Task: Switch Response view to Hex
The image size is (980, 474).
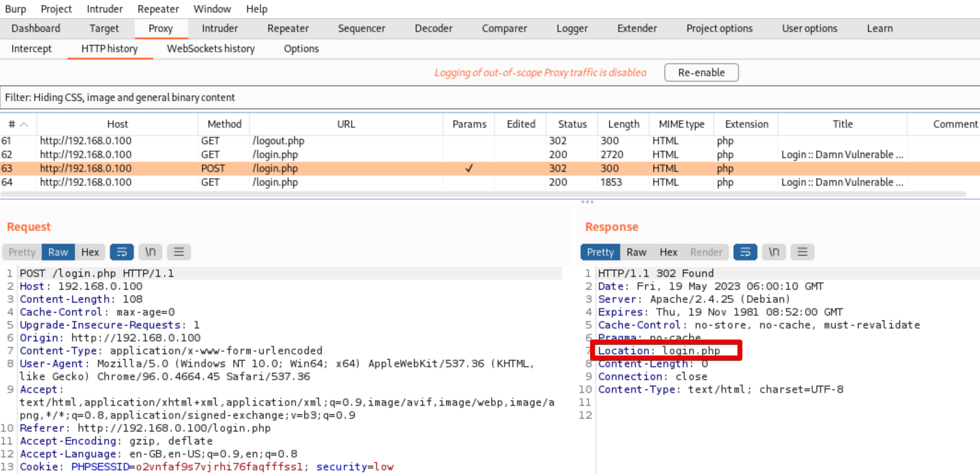Action: (668, 252)
